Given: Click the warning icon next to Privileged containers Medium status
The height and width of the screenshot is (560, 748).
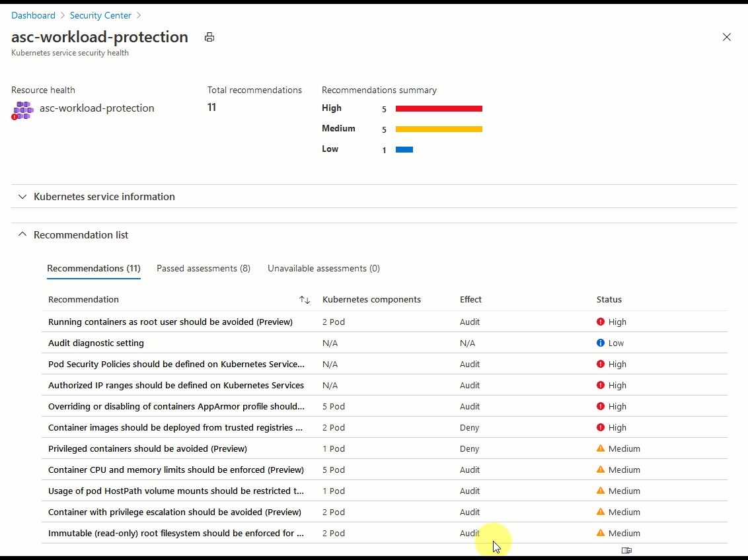Looking at the screenshot, I should coord(600,448).
